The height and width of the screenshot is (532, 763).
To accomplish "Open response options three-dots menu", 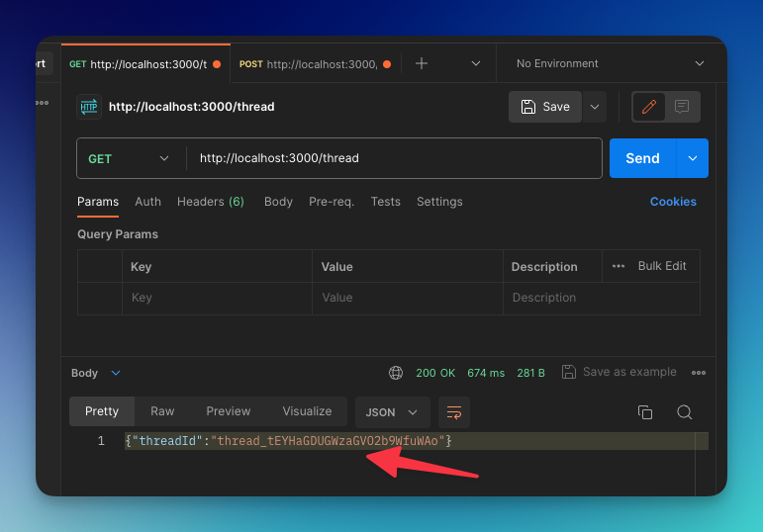I will pyautogui.click(x=699, y=373).
